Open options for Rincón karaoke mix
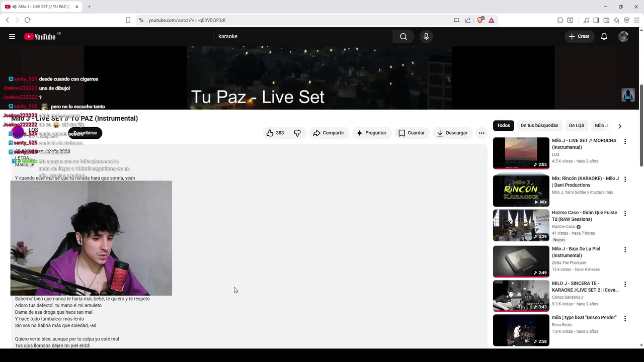The height and width of the screenshot is (362, 644). [x=625, y=179]
